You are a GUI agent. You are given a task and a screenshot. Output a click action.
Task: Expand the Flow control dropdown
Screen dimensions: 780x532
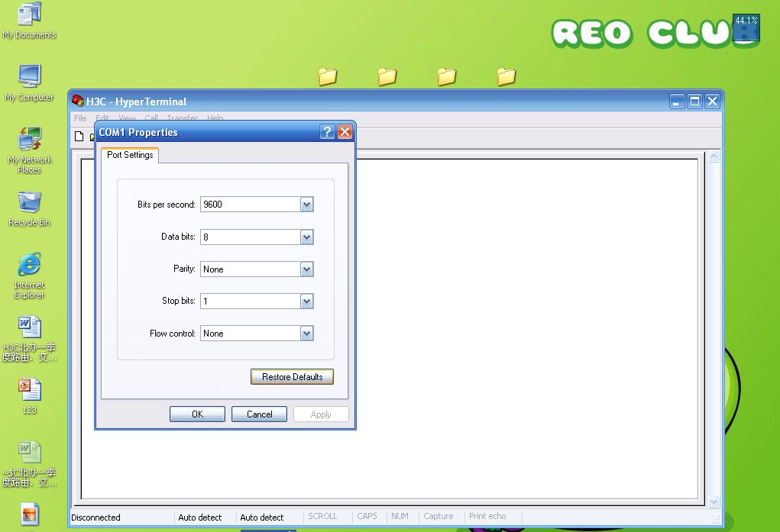pyautogui.click(x=307, y=334)
